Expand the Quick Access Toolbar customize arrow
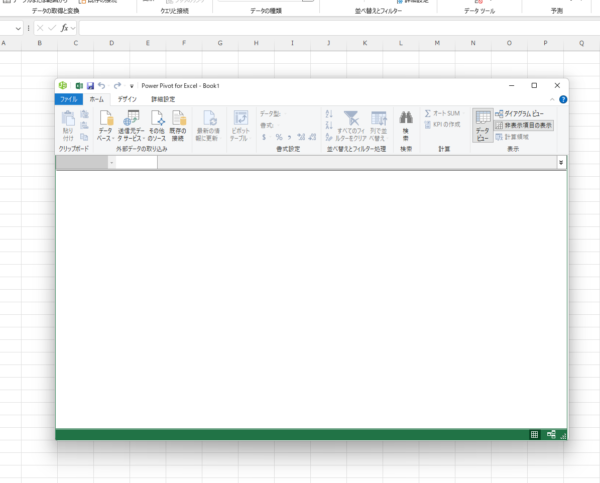600x483 pixels. coord(132,86)
